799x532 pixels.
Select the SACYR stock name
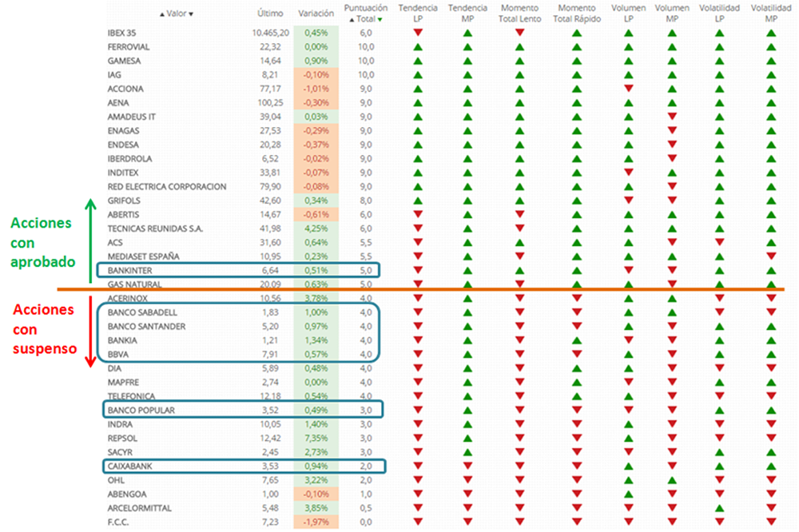(120, 452)
